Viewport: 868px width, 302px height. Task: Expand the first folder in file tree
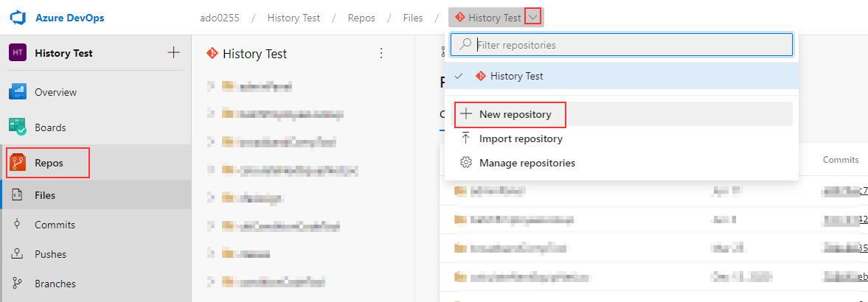point(211,85)
